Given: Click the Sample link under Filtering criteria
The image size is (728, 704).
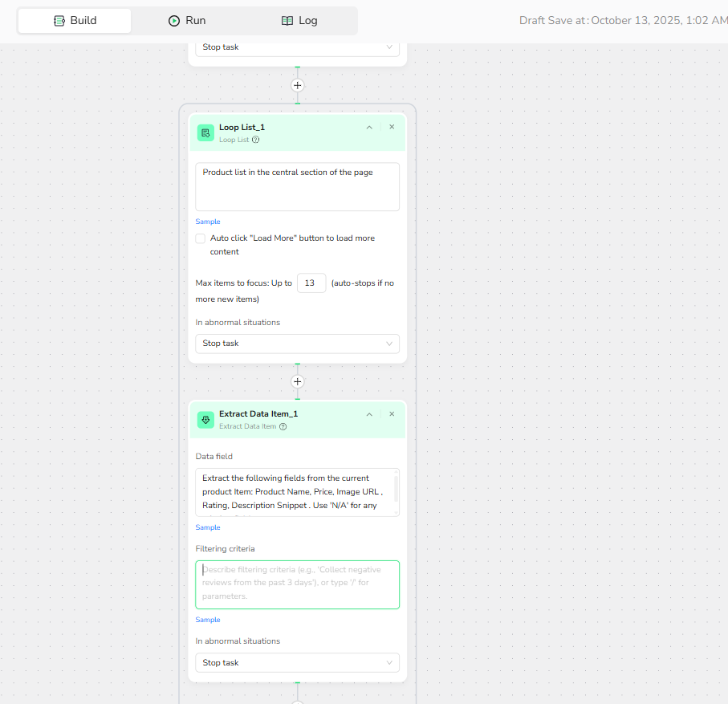Looking at the screenshot, I should coord(208,620).
